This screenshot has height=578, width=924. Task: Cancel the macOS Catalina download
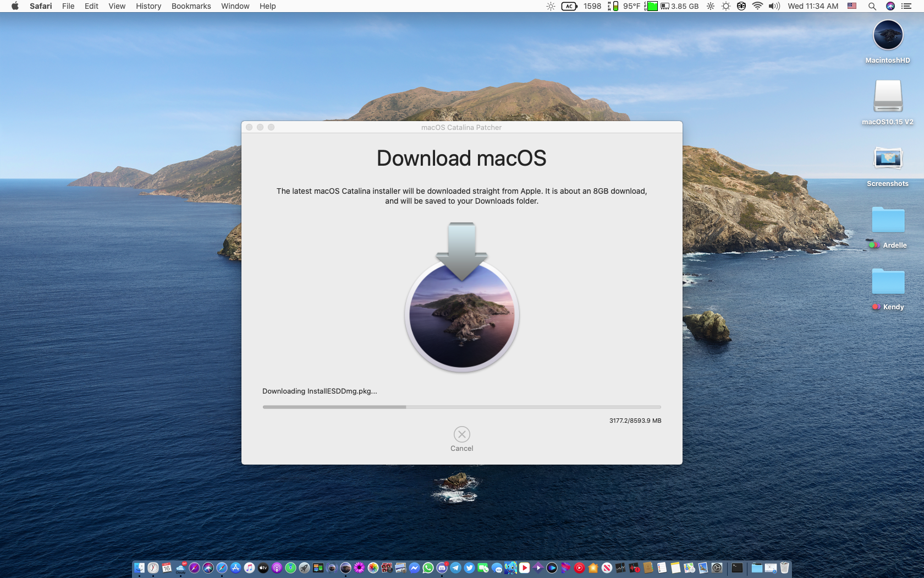click(x=461, y=439)
